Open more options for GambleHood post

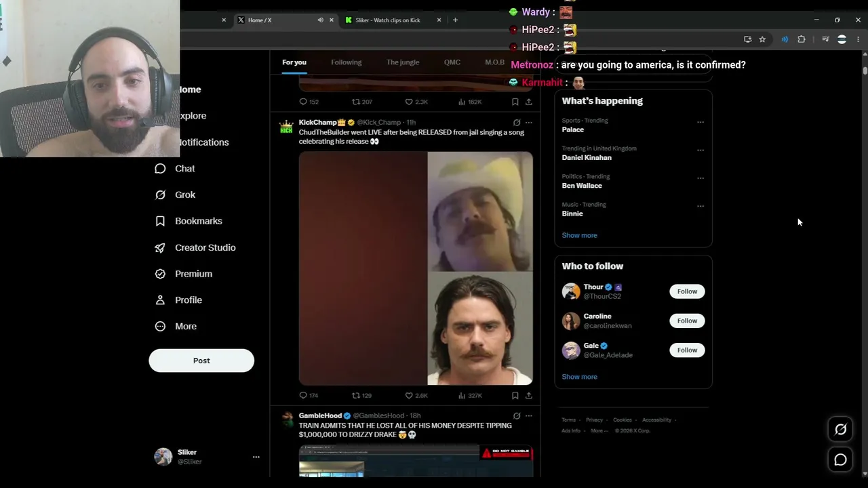(x=529, y=415)
